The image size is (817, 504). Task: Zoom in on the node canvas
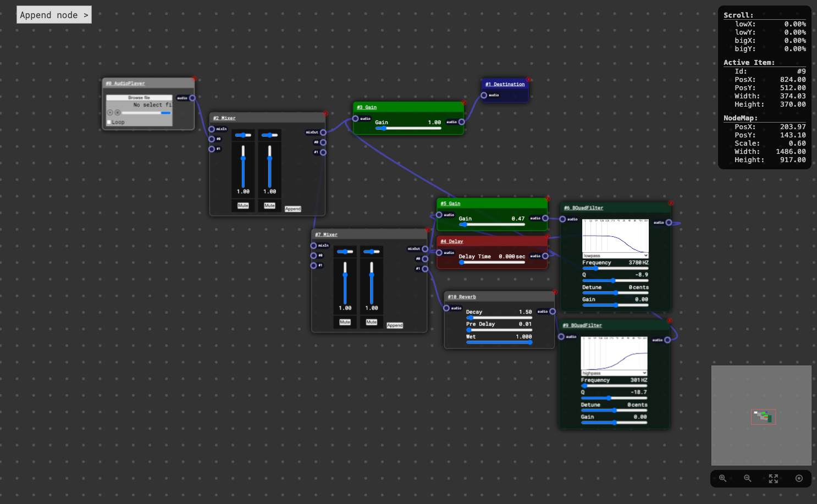pyautogui.click(x=722, y=478)
